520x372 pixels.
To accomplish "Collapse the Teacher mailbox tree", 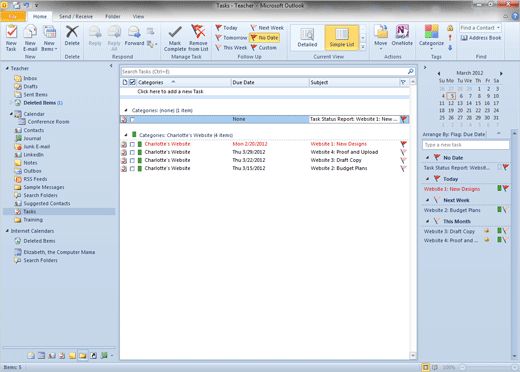I will point(7,68).
